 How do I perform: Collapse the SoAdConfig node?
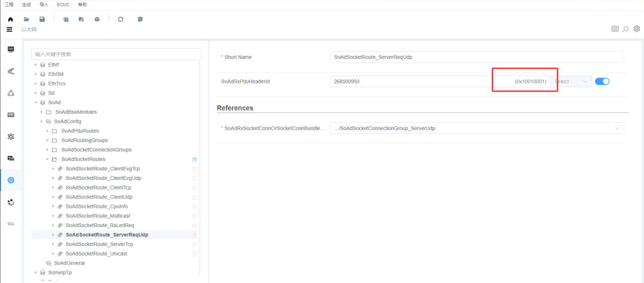click(42, 122)
